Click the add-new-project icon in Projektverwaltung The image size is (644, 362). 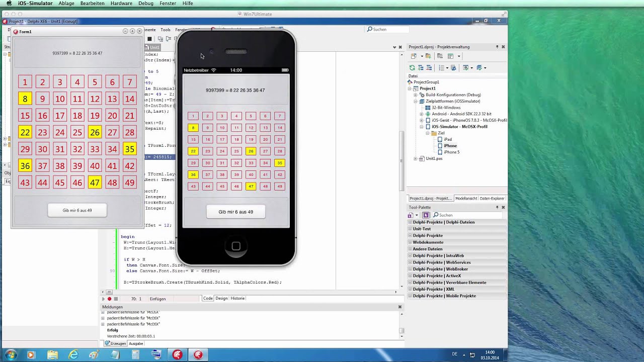click(413, 56)
